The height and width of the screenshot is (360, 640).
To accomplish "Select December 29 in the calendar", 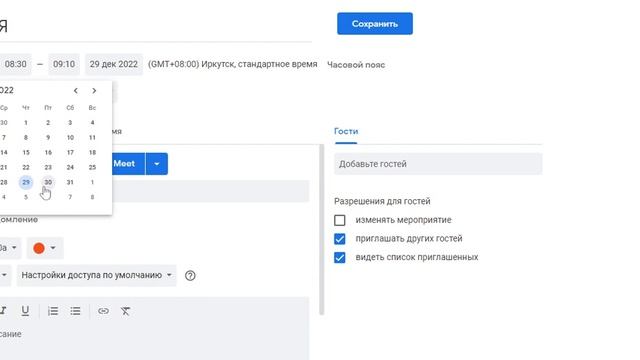I will [x=26, y=182].
